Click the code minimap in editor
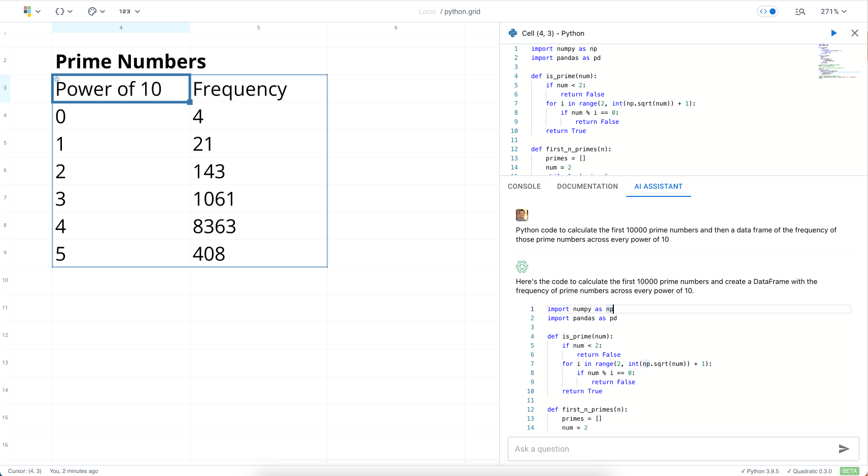The width and height of the screenshot is (868, 476). click(x=837, y=62)
